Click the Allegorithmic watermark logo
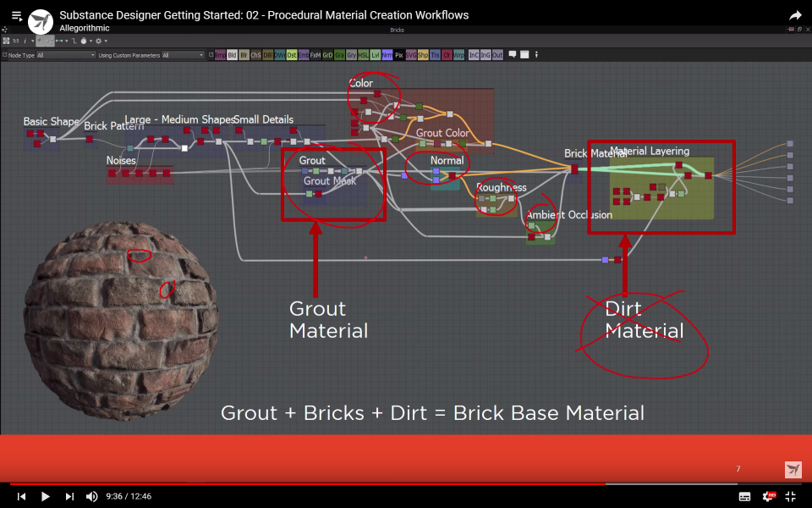The width and height of the screenshot is (812, 508). 793,470
